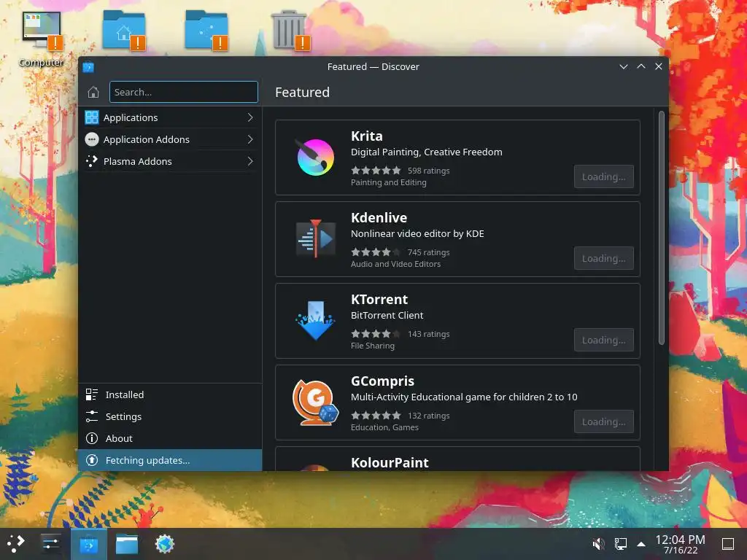Open the Krita title text
This screenshot has height=560, width=747.
(x=367, y=136)
